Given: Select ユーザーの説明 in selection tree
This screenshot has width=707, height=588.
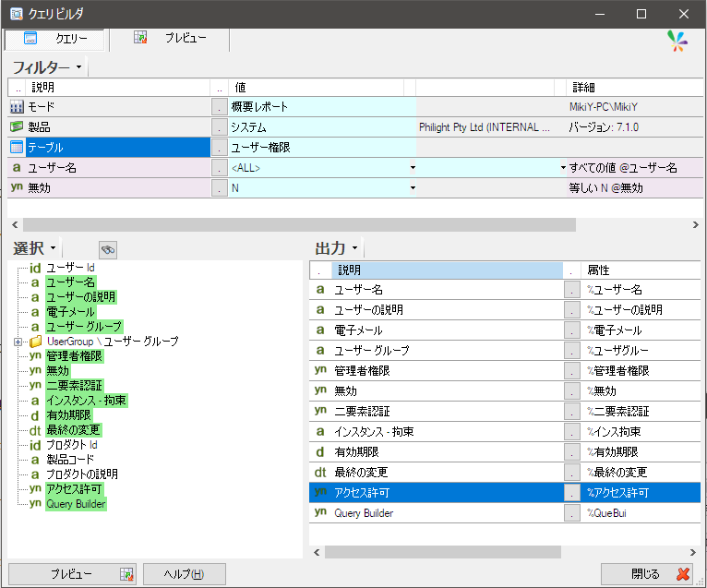Looking at the screenshot, I should (81, 297).
